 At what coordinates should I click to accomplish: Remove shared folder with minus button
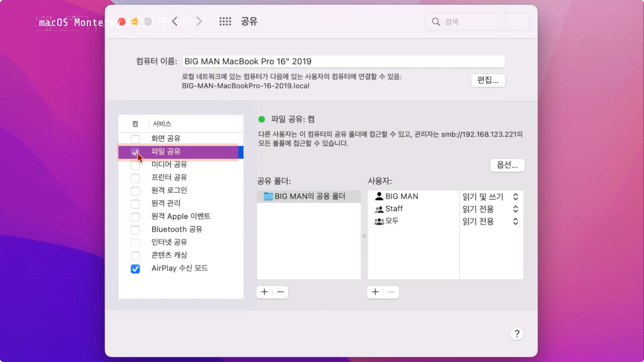[x=281, y=292]
